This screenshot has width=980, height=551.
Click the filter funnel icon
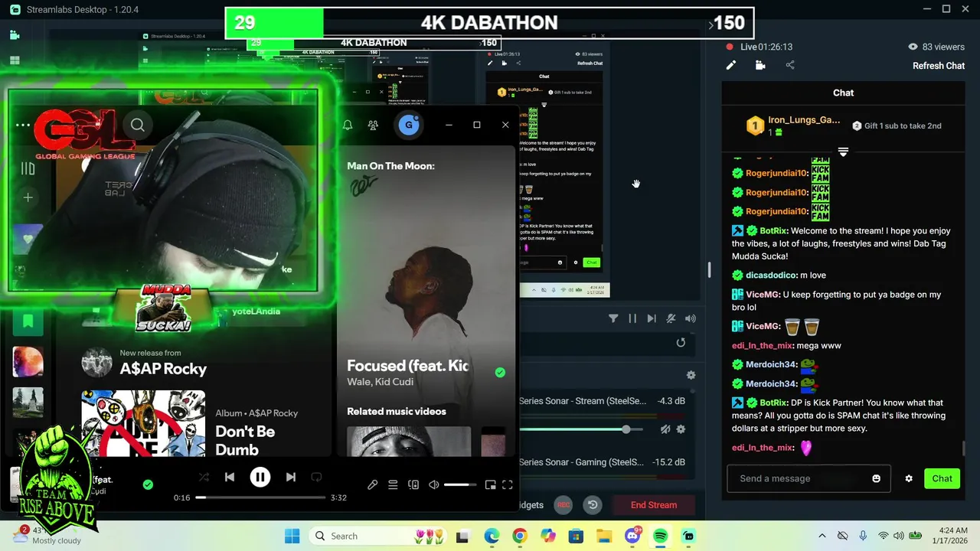(613, 318)
